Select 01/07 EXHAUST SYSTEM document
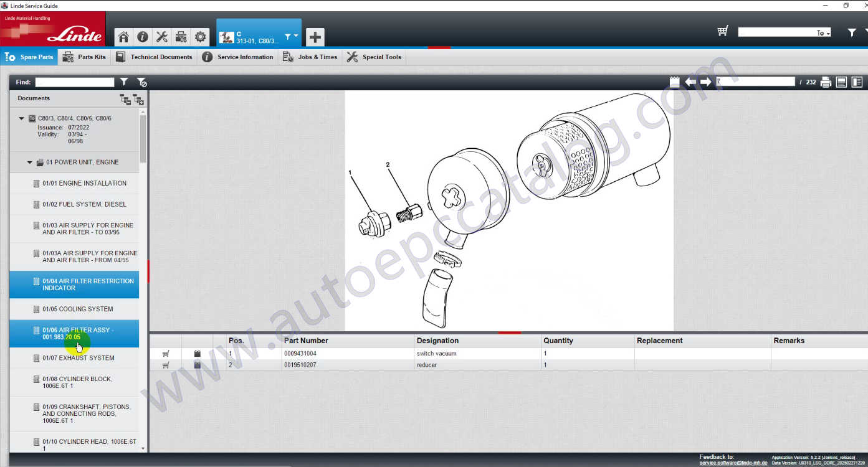This screenshot has height=467, width=868. (78, 358)
